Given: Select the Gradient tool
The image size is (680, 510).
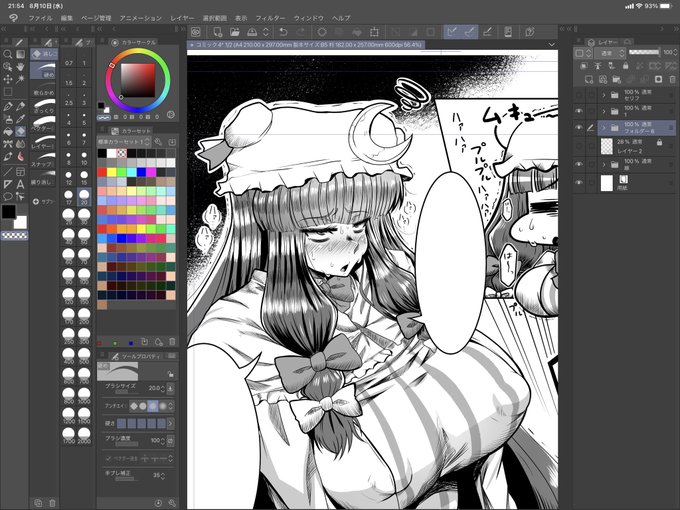Looking at the screenshot, I should click(x=20, y=54).
